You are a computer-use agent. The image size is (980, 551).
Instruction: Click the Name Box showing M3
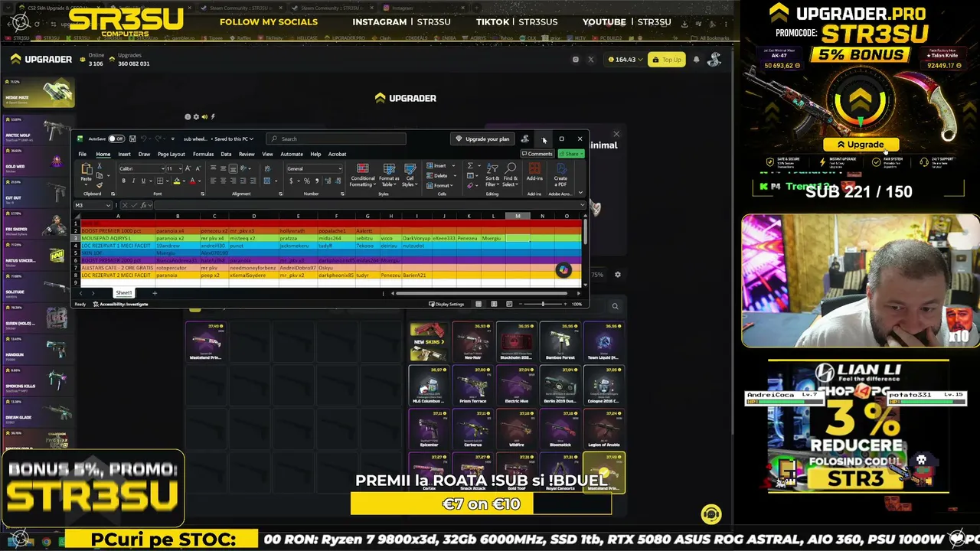pyautogui.click(x=92, y=205)
